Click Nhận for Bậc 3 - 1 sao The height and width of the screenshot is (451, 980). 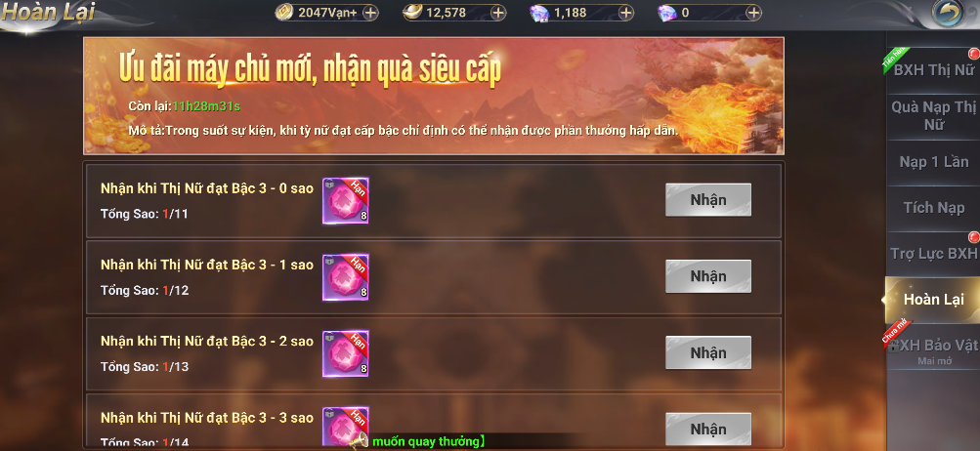tap(708, 276)
